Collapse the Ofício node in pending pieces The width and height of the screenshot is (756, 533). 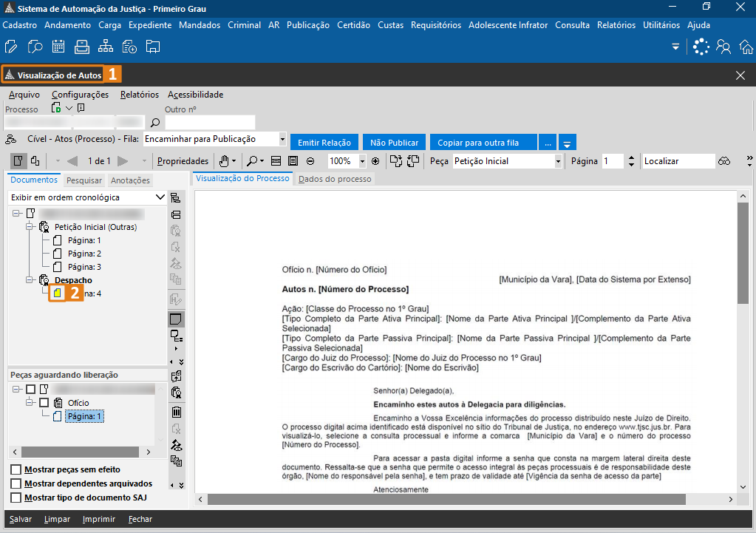30,402
